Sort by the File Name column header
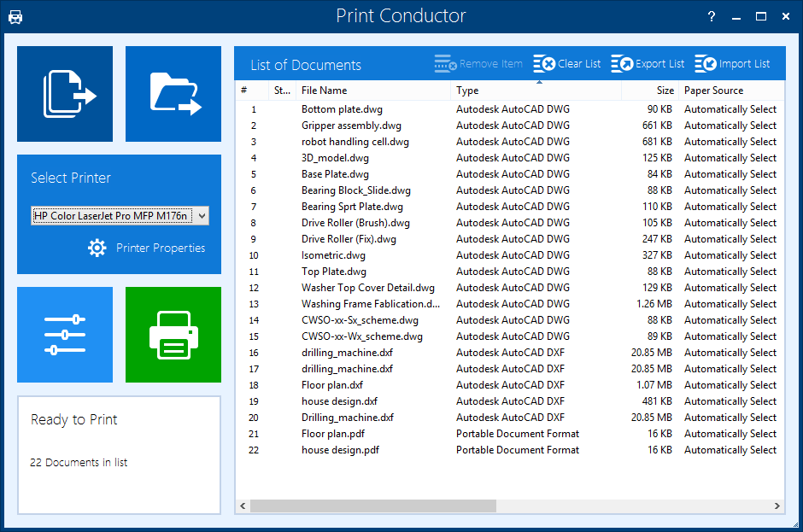Viewport: 803px width, 532px height. (372, 91)
